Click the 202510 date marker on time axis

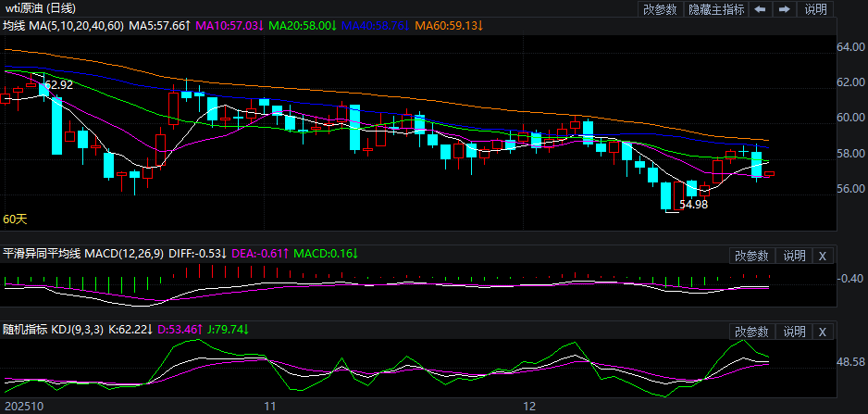pos(23,407)
